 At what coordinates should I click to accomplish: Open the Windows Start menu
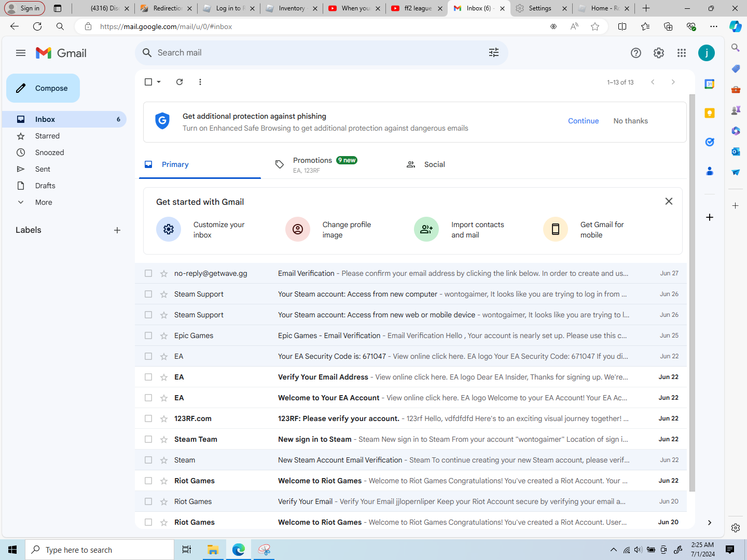point(12,550)
